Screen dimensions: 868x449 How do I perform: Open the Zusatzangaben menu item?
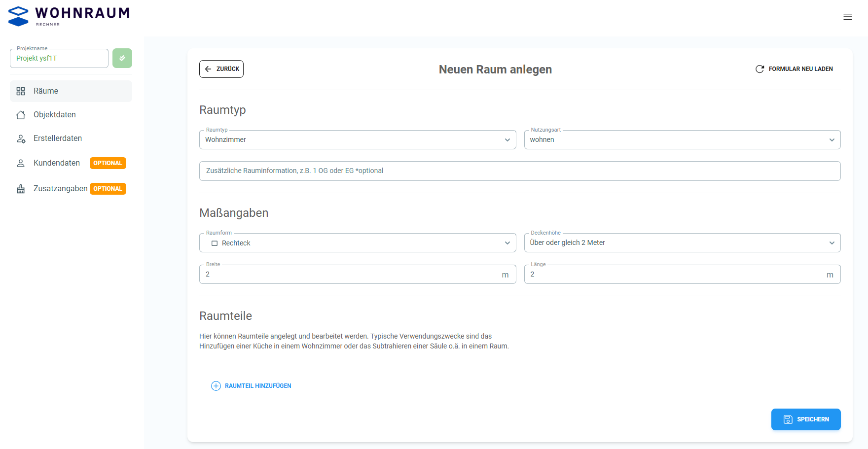tap(71, 189)
